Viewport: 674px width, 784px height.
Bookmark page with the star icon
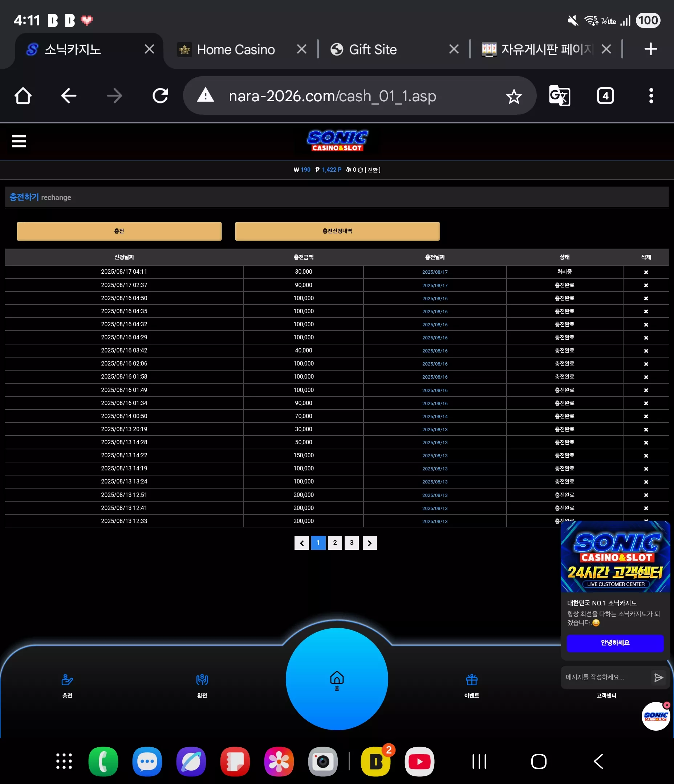point(513,96)
